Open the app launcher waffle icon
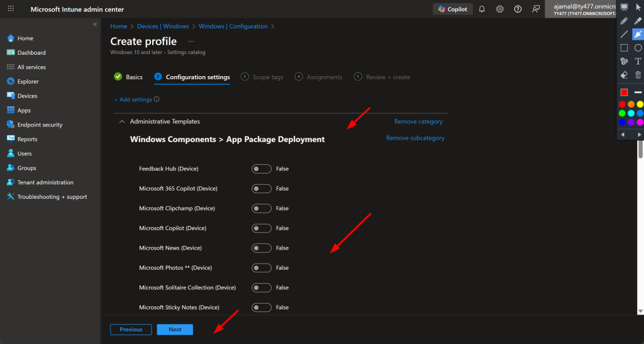 pyautogui.click(x=11, y=9)
